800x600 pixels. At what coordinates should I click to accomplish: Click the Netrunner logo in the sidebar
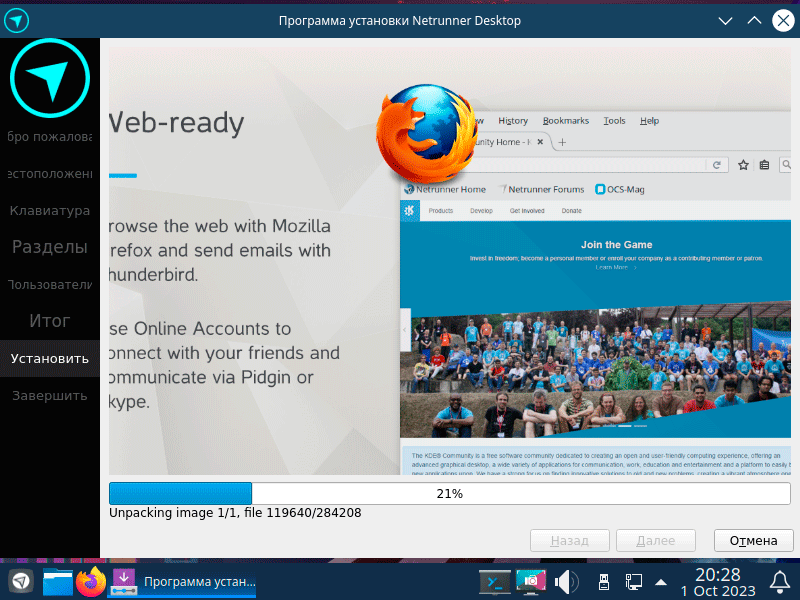point(50,78)
